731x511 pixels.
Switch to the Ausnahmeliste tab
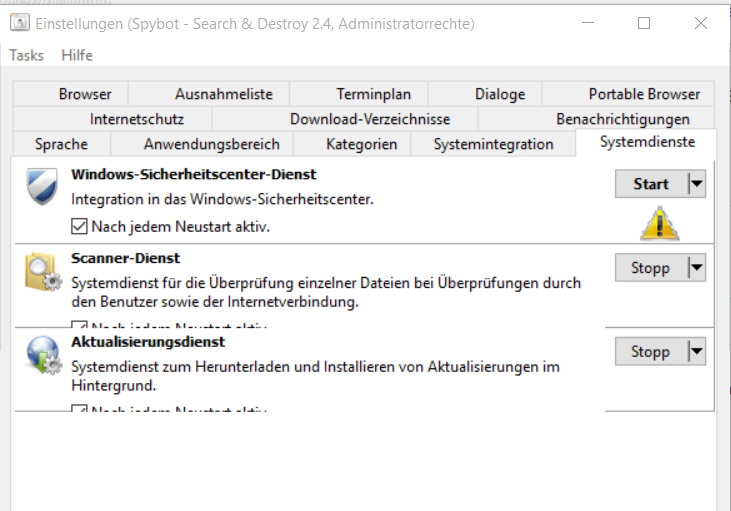point(209,94)
